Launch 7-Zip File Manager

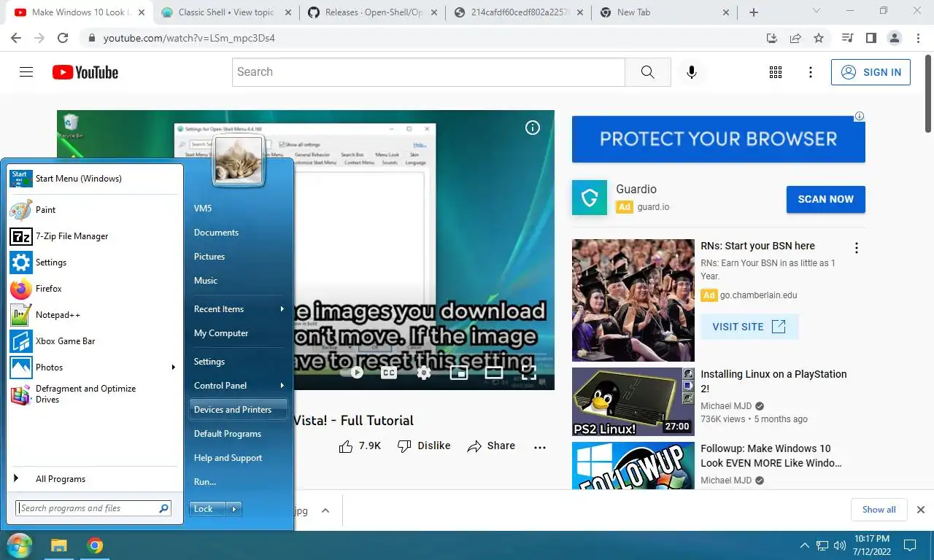click(x=93, y=236)
